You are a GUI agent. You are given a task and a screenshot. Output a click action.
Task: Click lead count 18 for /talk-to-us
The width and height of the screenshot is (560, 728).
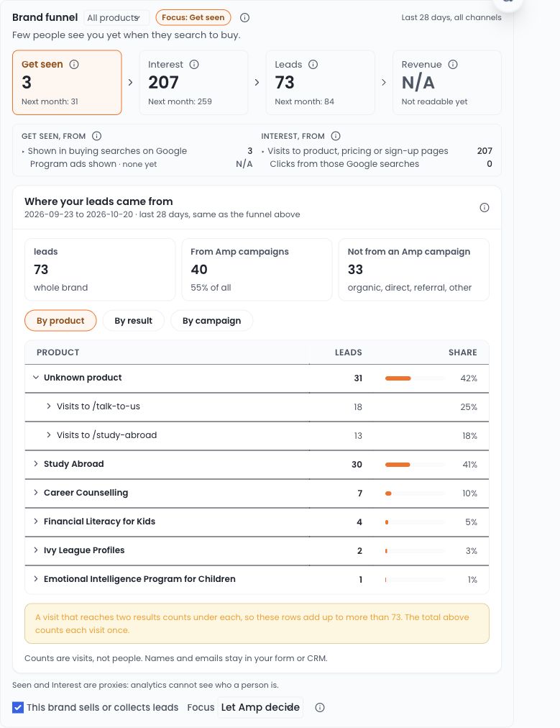[x=358, y=407]
